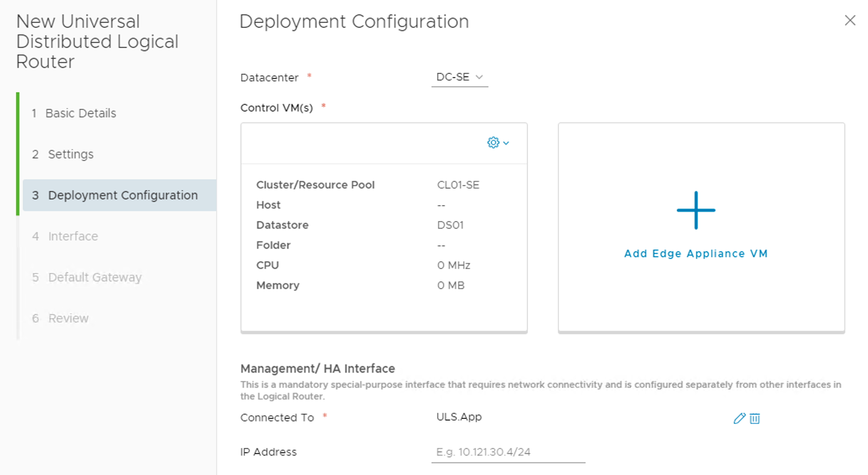Jump to the Interface step
This screenshot has height=475, width=868.
coord(73,236)
